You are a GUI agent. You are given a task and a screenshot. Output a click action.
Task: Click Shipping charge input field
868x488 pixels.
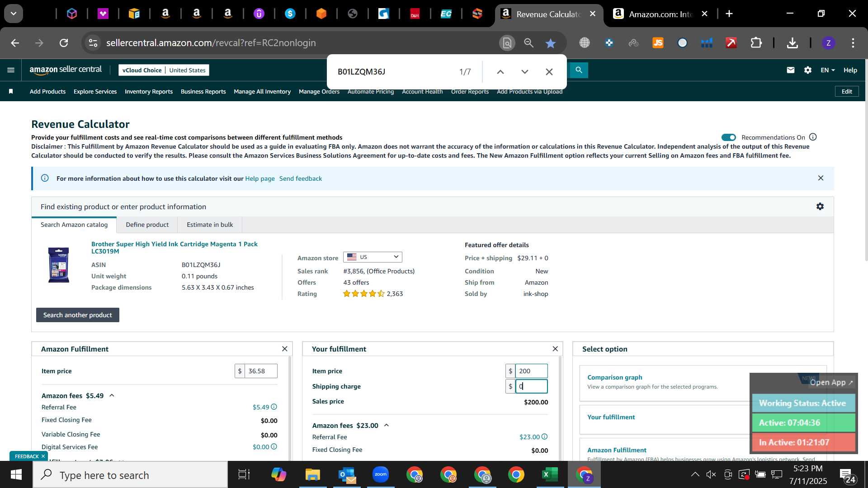tap(531, 386)
